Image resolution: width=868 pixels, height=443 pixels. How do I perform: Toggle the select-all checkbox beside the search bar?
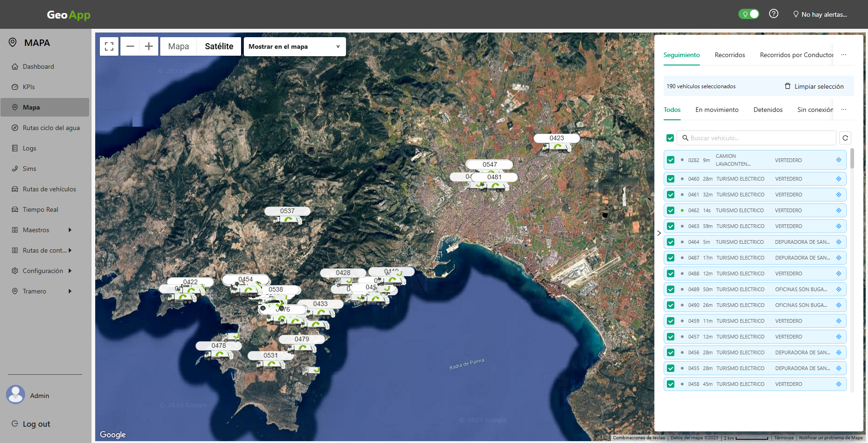click(x=670, y=138)
